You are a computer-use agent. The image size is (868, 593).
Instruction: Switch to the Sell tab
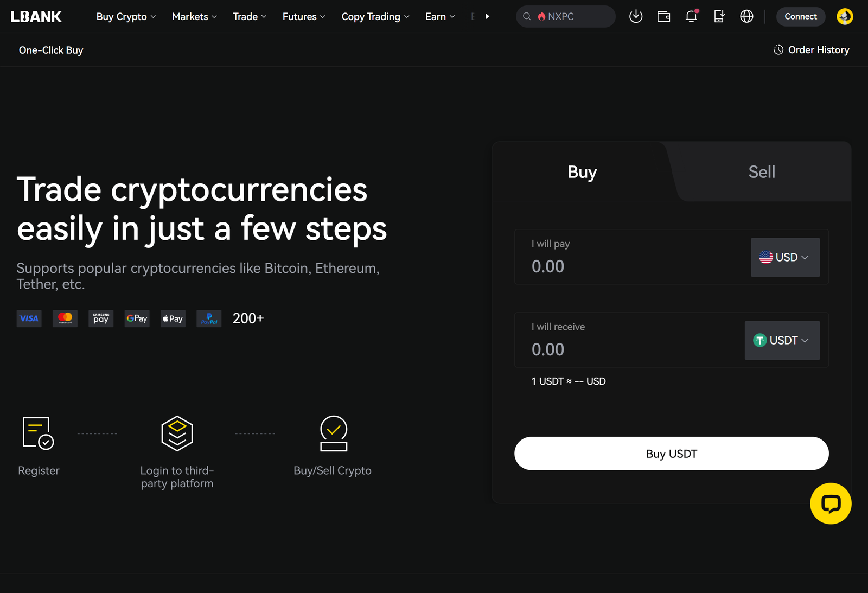(762, 172)
